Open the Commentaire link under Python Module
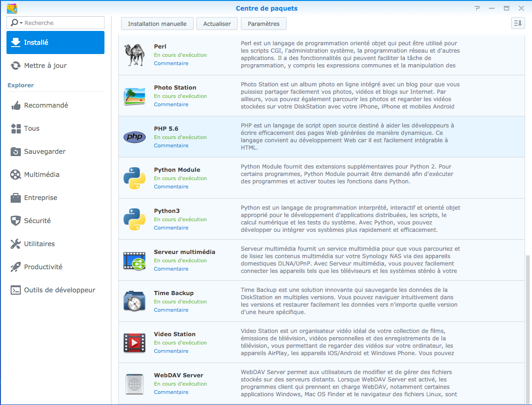The width and height of the screenshot is (532, 405). click(171, 187)
